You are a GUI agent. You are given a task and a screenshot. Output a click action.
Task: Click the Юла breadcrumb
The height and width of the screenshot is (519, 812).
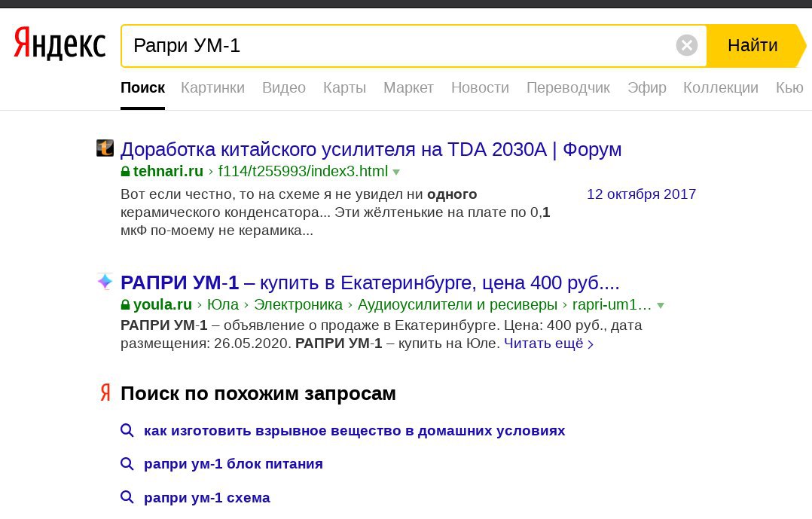(x=223, y=304)
